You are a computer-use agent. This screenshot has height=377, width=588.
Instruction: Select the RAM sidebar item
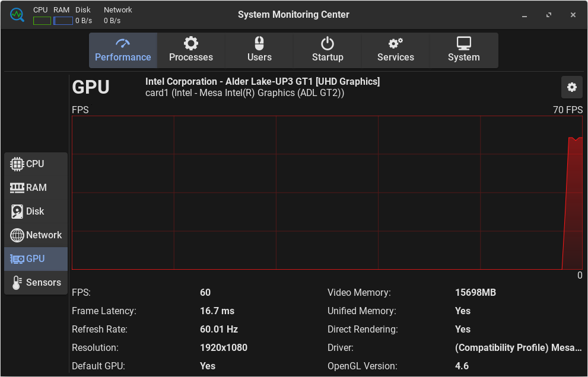click(x=36, y=188)
